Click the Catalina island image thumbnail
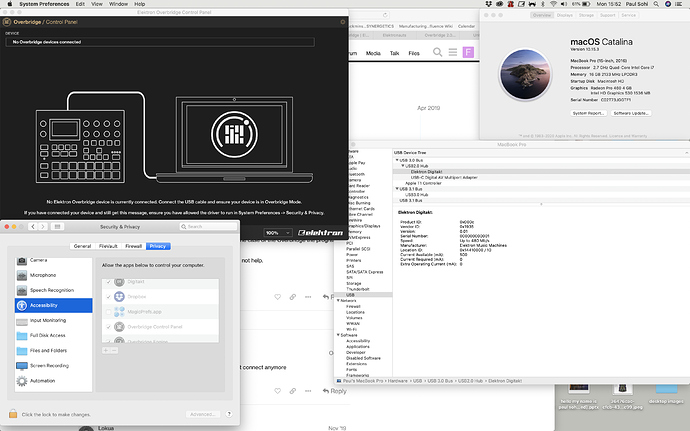The width and height of the screenshot is (690, 431). point(525,74)
